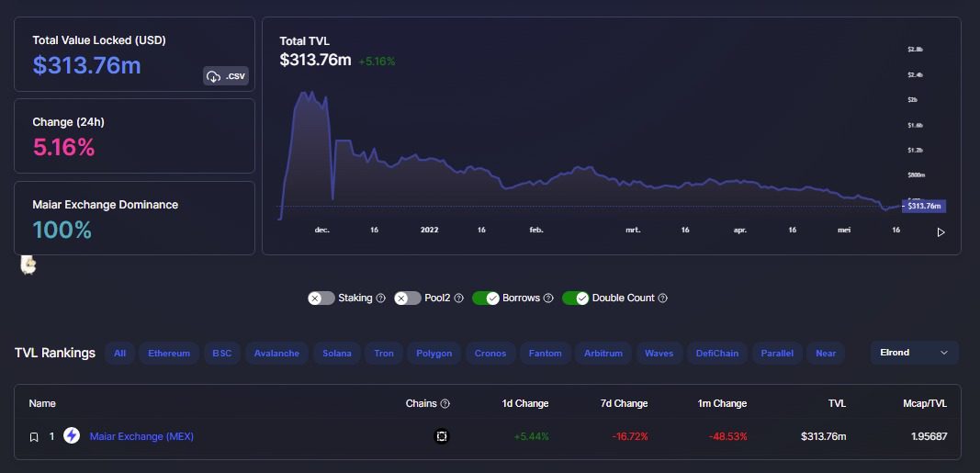This screenshot has height=473, width=980.
Task: Sort by the Name column header
Action: click(x=42, y=403)
